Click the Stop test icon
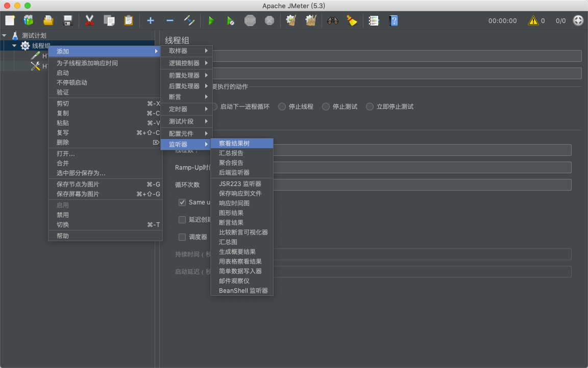588x368 pixels. (250, 20)
